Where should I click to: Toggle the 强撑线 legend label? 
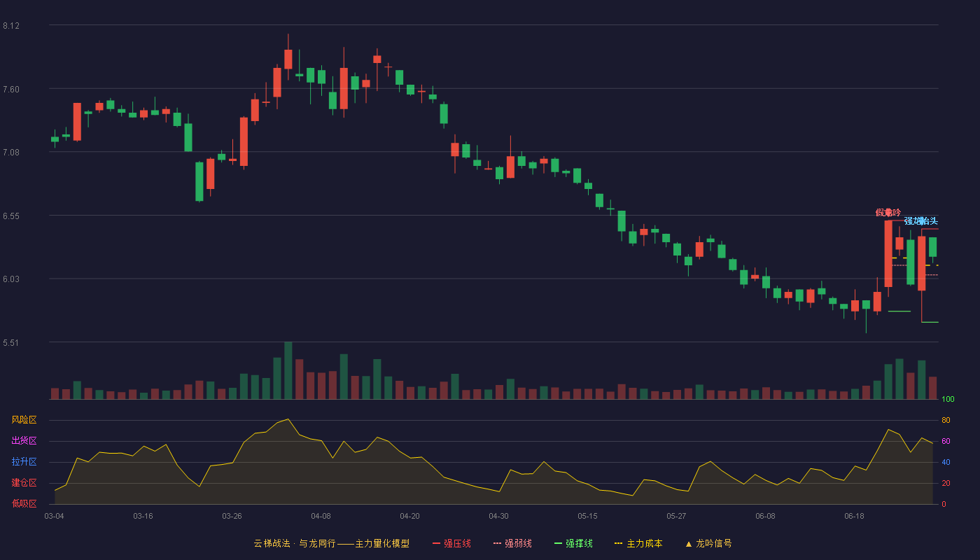(x=579, y=543)
